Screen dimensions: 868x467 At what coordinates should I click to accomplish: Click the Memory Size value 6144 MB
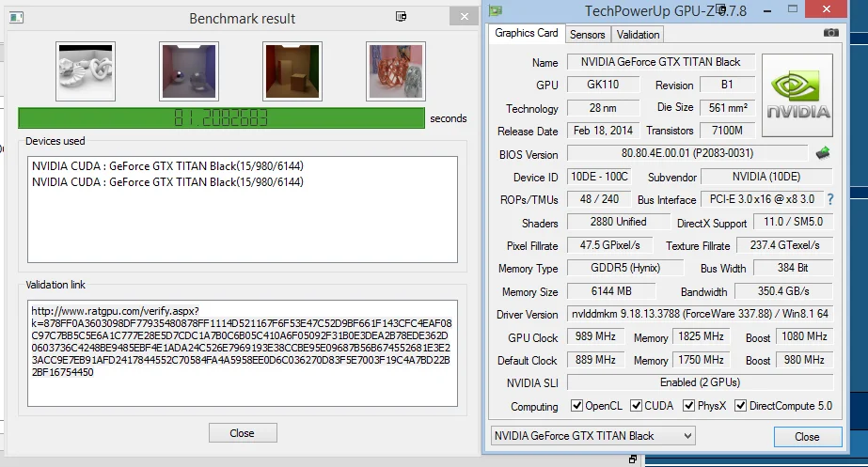[611, 291]
